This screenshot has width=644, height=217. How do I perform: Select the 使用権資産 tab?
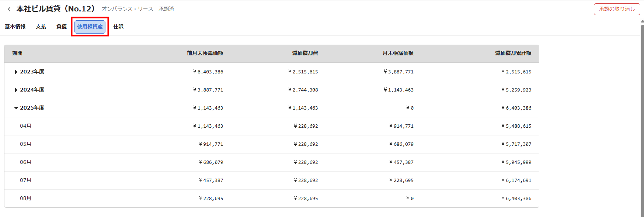pos(90,27)
